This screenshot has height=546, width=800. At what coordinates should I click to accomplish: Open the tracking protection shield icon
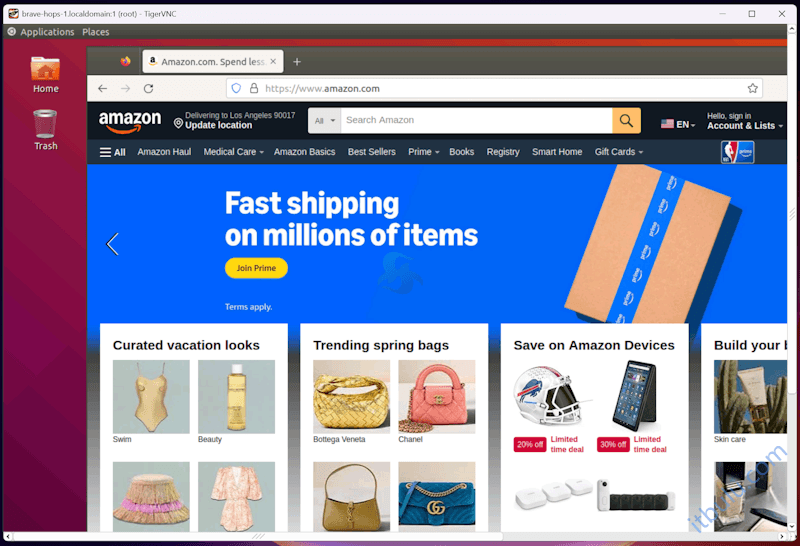236,88
